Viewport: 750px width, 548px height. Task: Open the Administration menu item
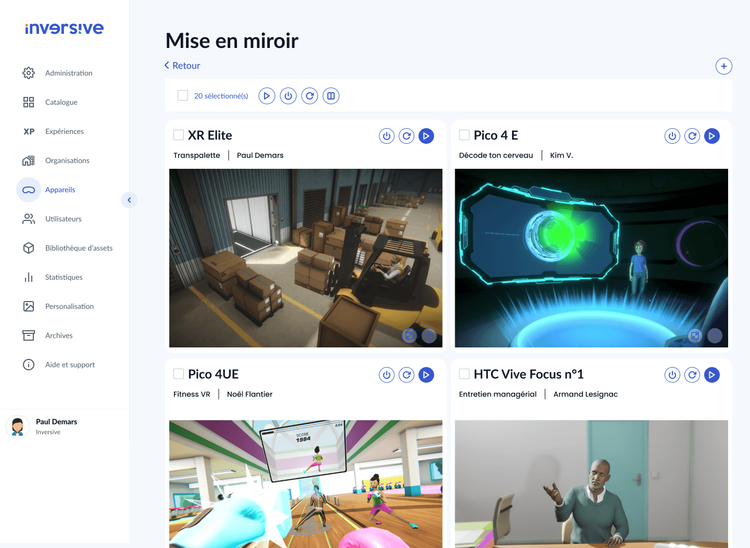pos(69,73)
